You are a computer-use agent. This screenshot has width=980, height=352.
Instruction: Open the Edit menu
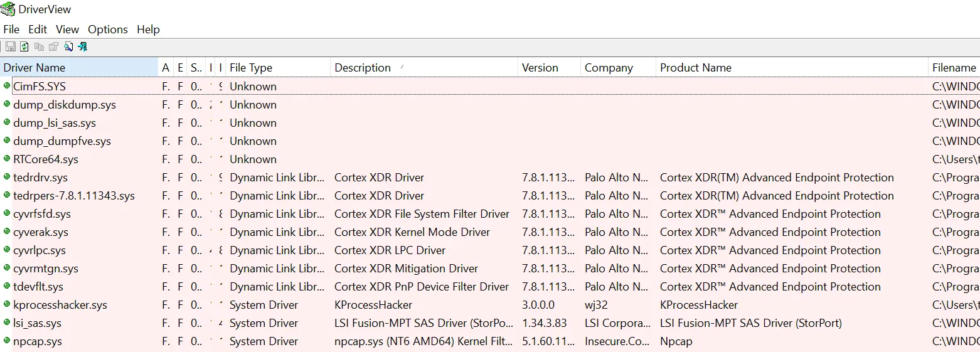pyautogui.click(x=38, y=29)
